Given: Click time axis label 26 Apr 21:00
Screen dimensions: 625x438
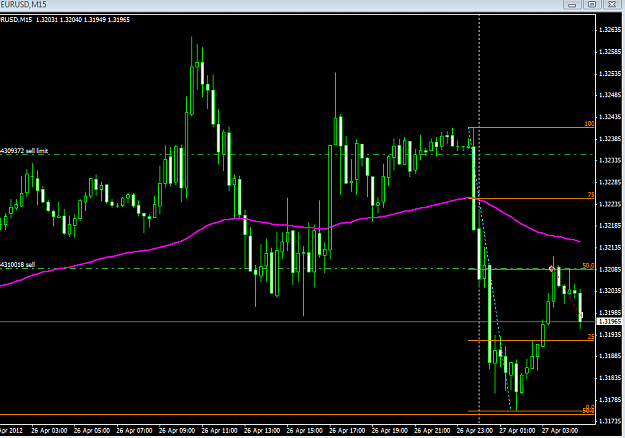Looking at the screenshot, I should tap(432, 431).
